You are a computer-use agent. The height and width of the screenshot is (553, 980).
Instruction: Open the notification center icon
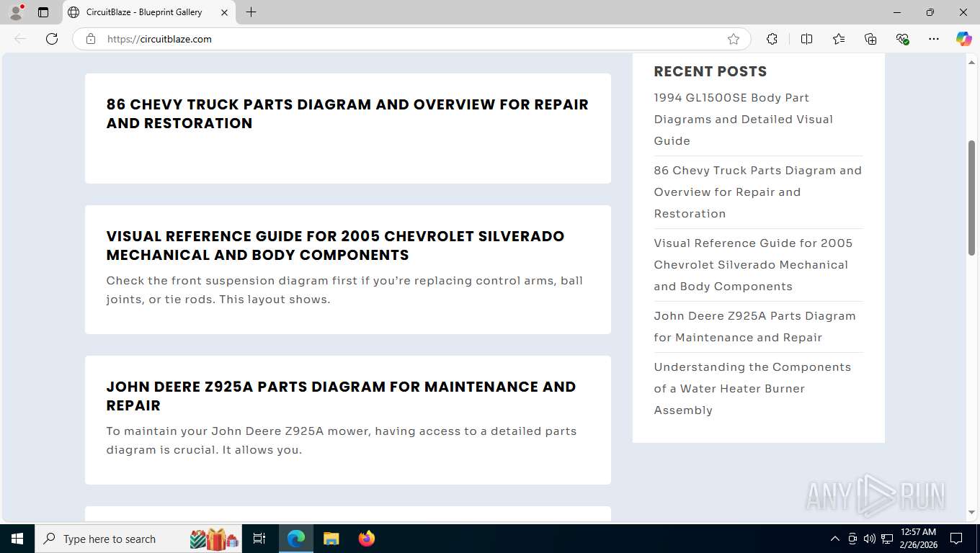pyautogui.click(x=956, y=539)
